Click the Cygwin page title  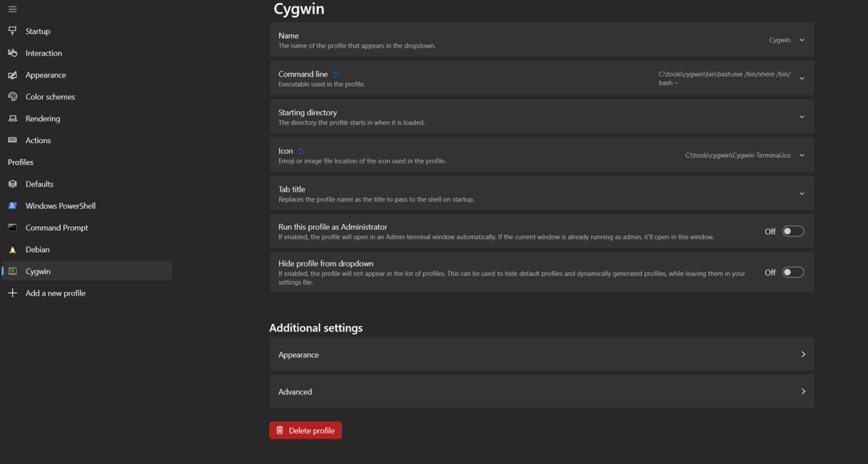click(x=299, y=10)
